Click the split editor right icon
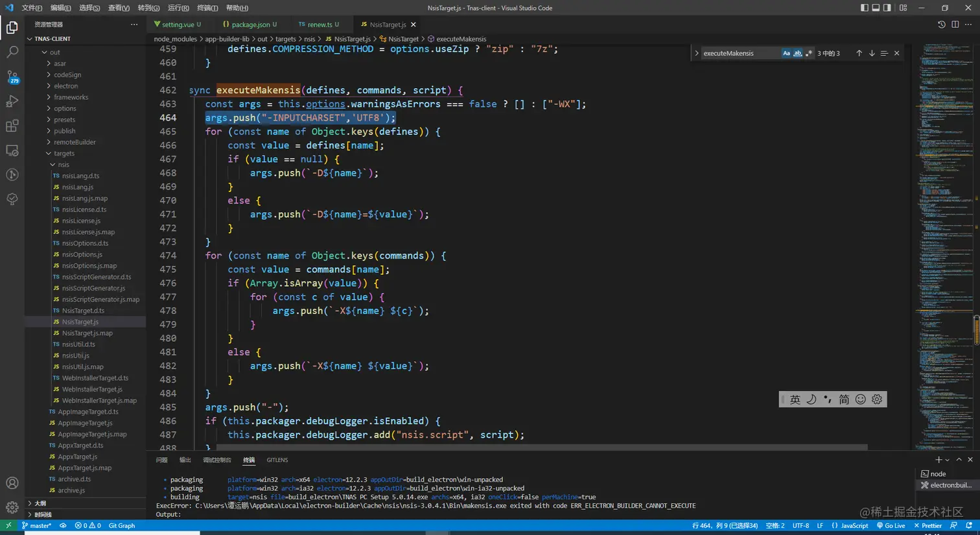980x535 pixels. coord(955,25)
